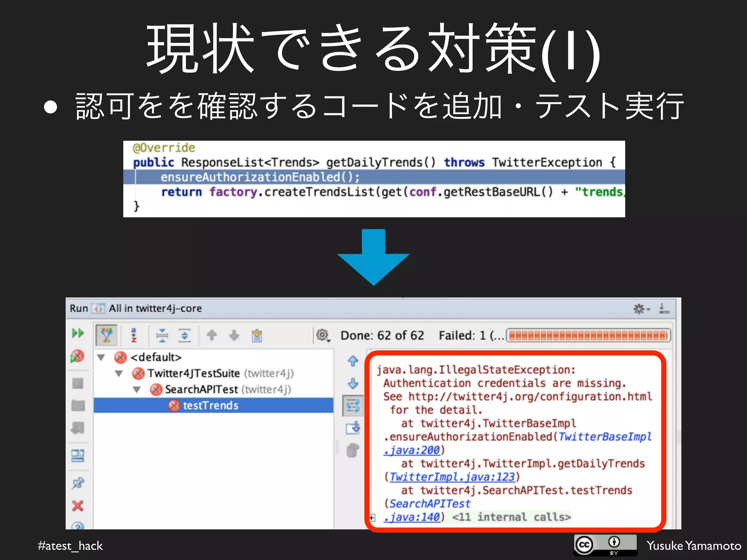The width and height of the screenshot is (747, 560).
Task: Click the ensureAuthorizationEnabled() highlighted code line
Action: (x=374, y=177)
